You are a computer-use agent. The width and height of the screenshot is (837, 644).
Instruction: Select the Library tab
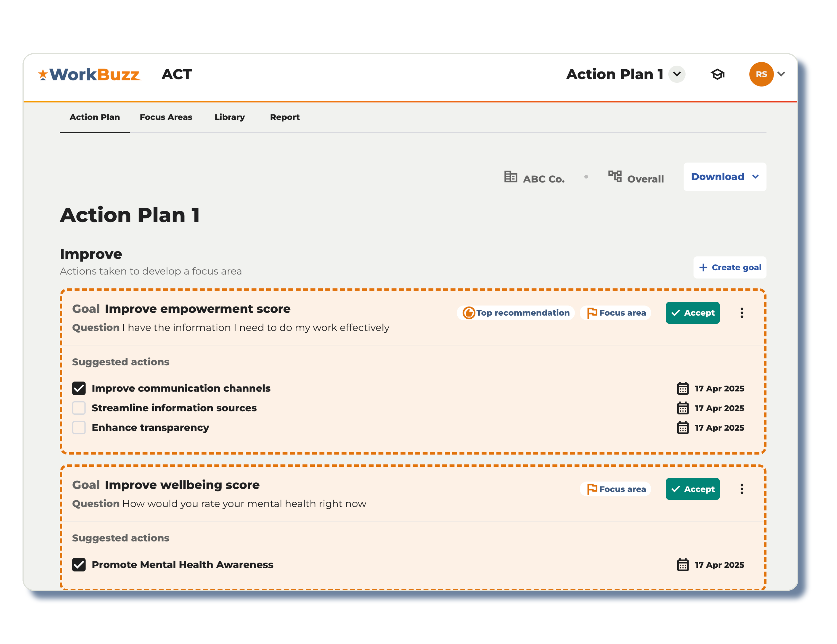click(229, 117)
